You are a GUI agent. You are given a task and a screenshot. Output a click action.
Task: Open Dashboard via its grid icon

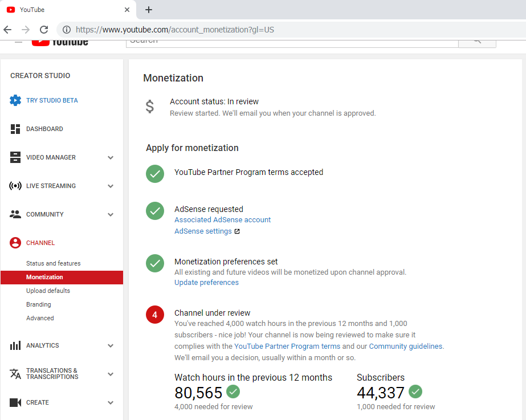pyautogui.click(x=15, y=129)
